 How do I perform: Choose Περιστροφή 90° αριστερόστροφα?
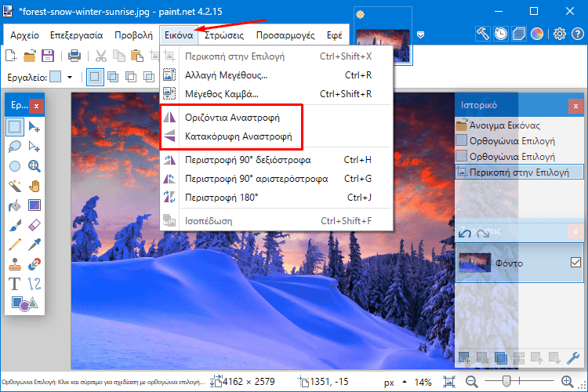pos(276,179)
